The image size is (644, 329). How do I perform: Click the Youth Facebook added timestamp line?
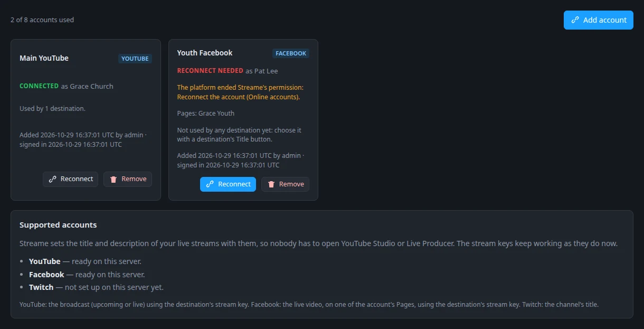pyautogui.click(x=240, y=160)
